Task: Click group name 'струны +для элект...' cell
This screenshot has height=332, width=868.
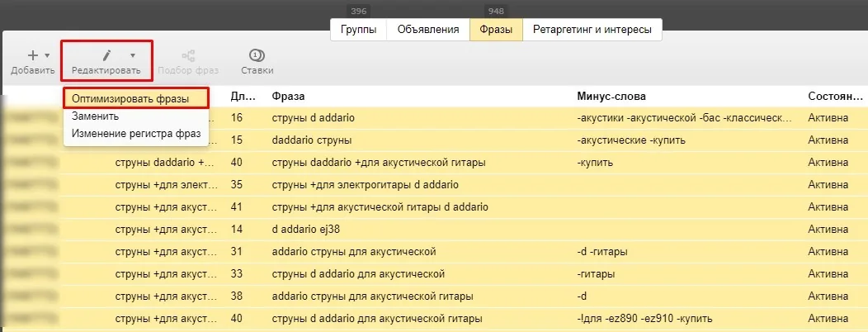Action: pos(166,184)
